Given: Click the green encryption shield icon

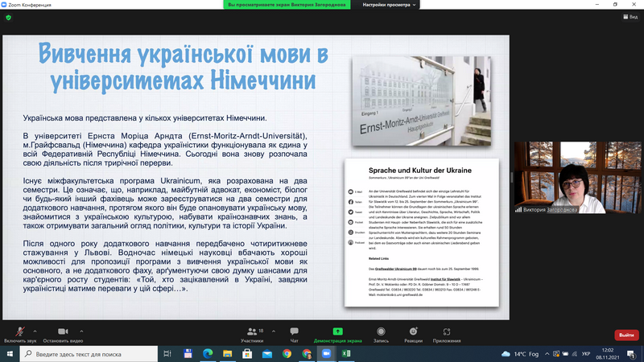Looking at the screenshot, I should click(x=9, y=18).
